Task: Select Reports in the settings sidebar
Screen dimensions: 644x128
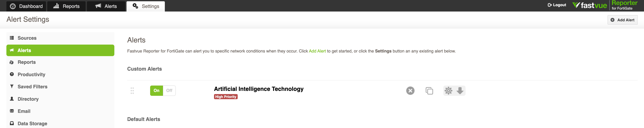Action: [26, 62]
